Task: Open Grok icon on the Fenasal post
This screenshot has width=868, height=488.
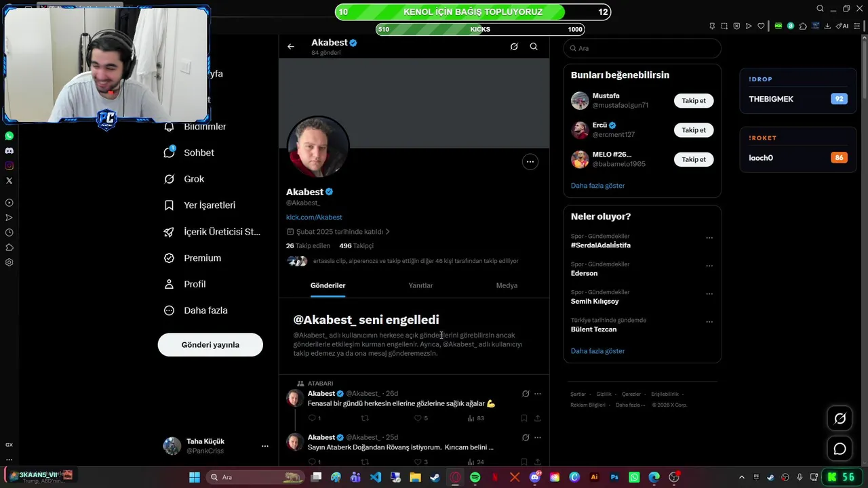Action: 526,394
